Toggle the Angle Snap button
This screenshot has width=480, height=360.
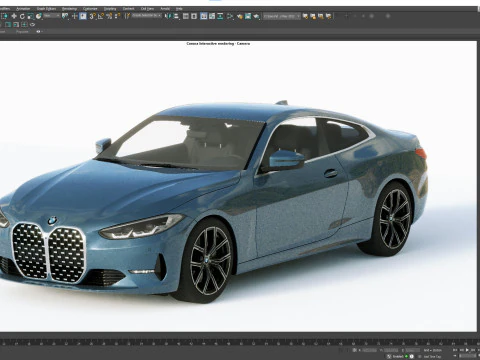(101, 16)
